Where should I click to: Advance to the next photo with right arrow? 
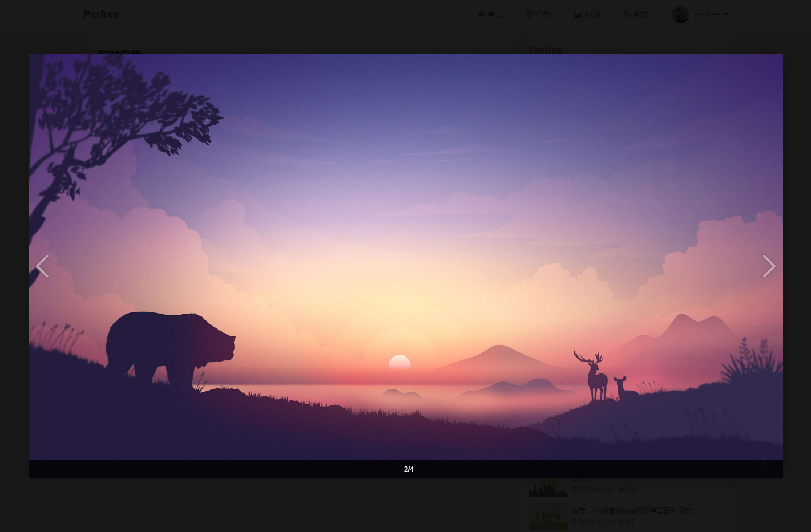coord(769,266)
